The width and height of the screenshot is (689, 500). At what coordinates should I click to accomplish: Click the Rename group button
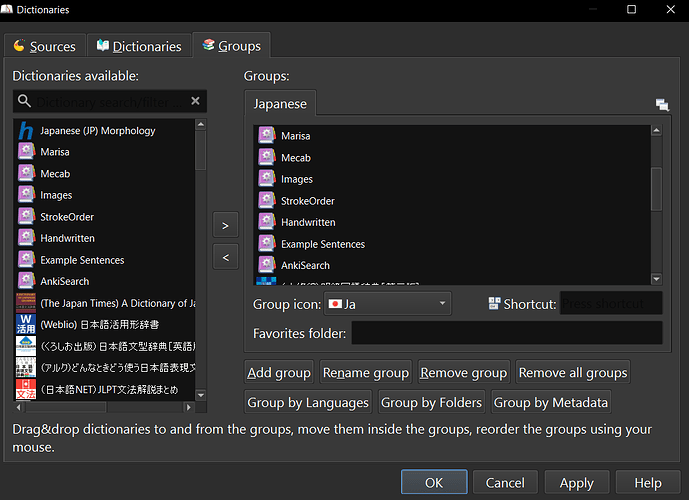click(366, 373)
